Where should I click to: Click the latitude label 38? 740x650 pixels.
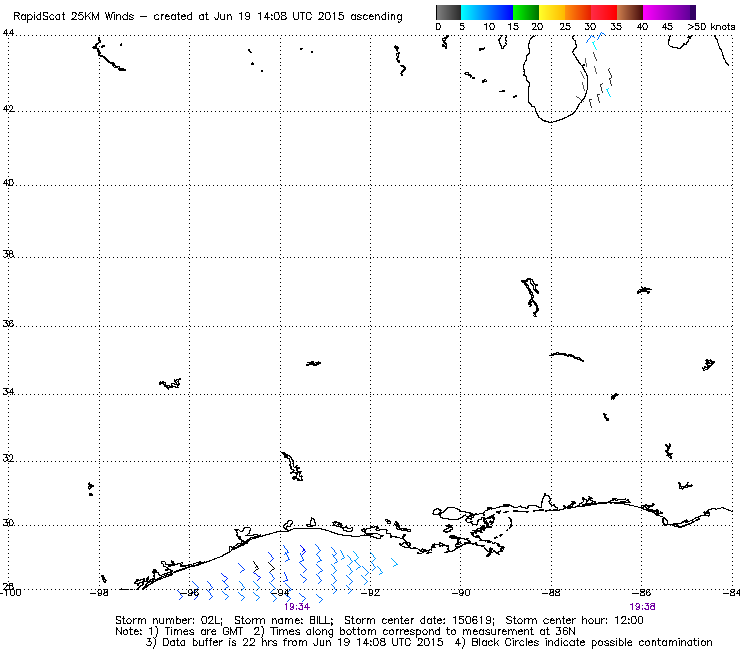coord(8,254)
